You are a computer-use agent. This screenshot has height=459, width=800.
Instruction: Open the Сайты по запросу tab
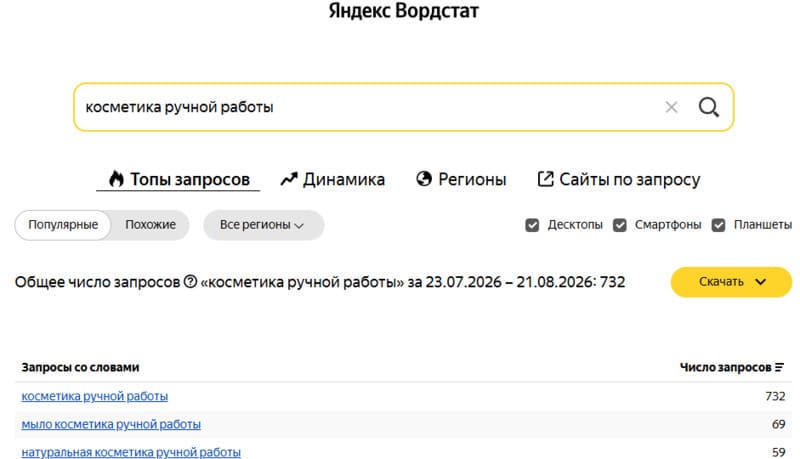click(619, 180)
